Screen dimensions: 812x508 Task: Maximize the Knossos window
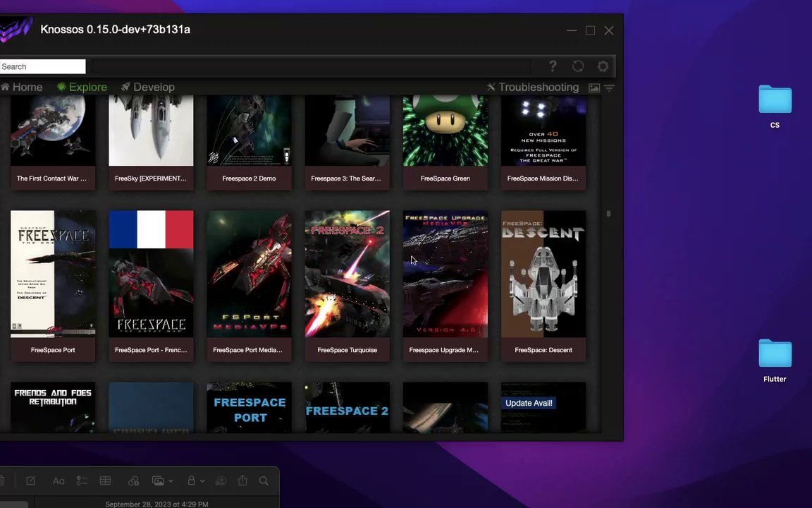(591, 30)
